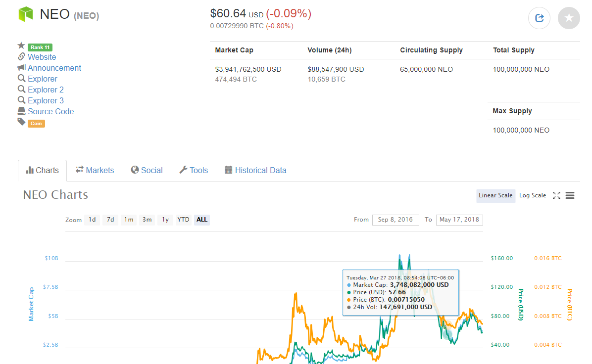Viewport: 592px width, 364px height.
Task: Select the Charts tab
Action: (x=42, y=171)
